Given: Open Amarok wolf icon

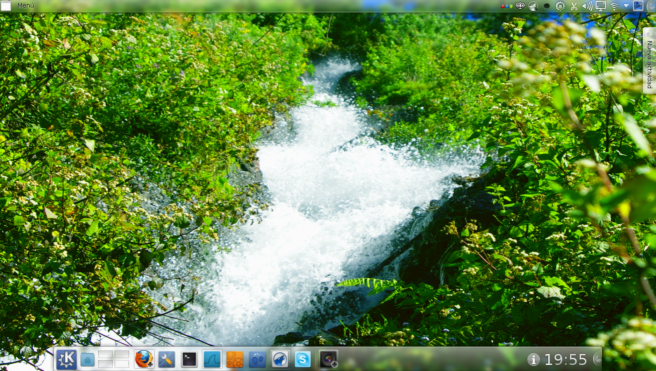Looking at the screenshot, I should click(x=279, y=359).
